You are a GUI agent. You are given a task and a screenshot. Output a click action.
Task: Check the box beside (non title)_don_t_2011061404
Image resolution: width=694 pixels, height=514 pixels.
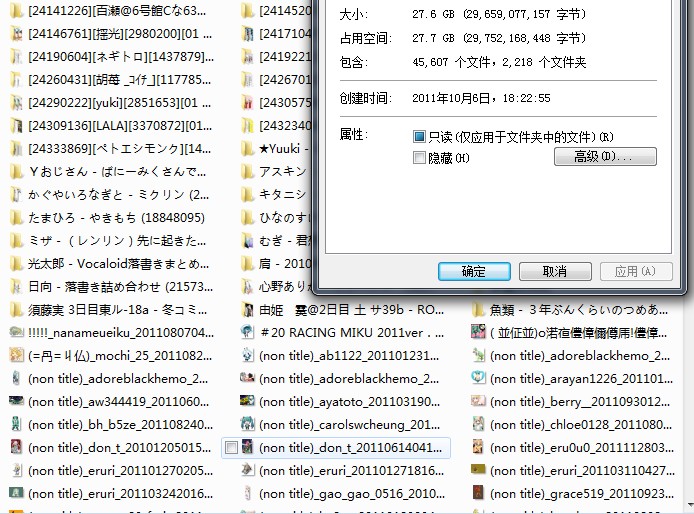coord(231,448)
